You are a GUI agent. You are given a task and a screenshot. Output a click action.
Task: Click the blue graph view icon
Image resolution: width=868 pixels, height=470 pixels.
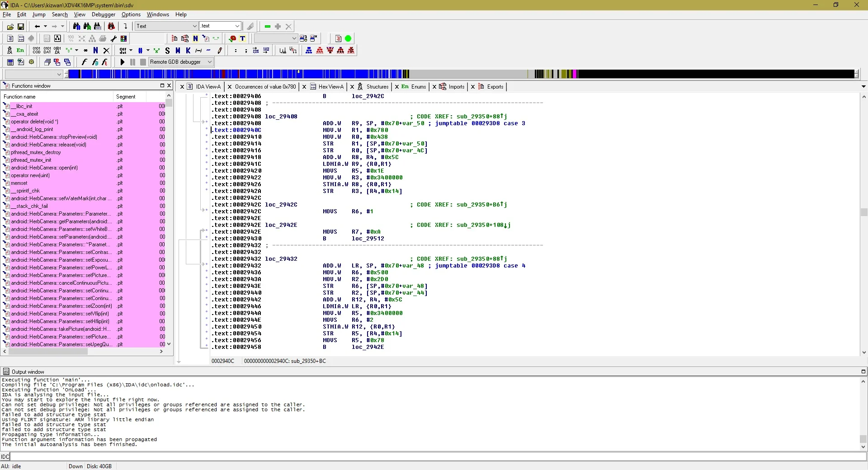(x=309, y=50)
